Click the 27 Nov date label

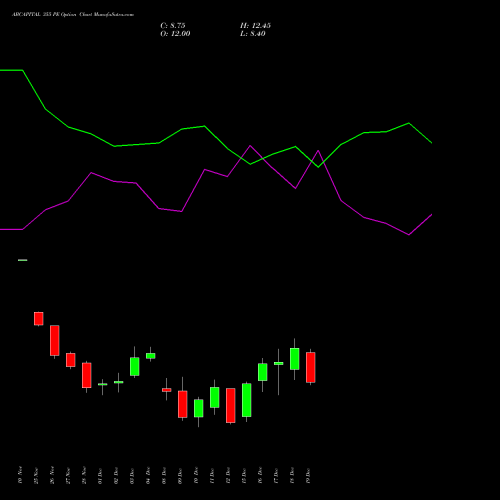[x=68, y=476]
